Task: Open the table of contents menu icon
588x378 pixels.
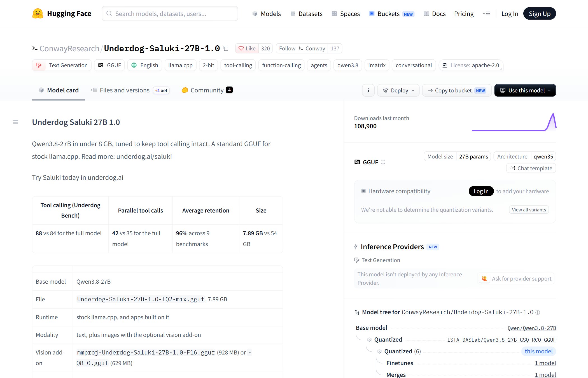Action: (16, 122)
